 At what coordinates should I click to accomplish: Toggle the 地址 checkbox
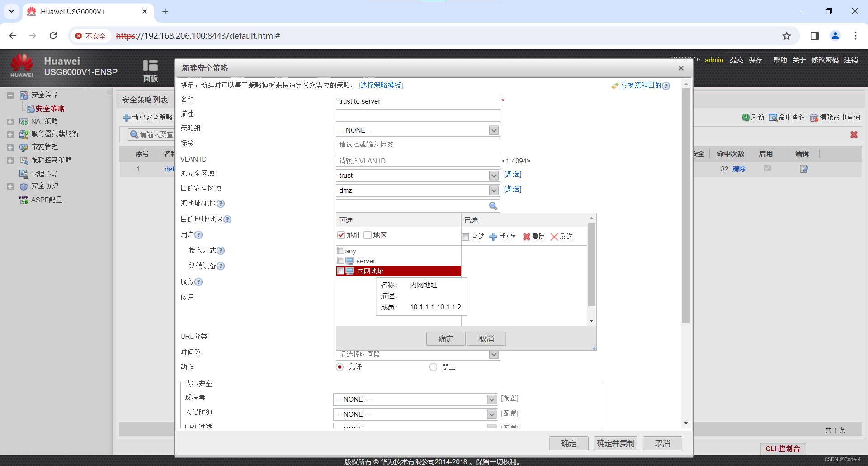[341, 235]
